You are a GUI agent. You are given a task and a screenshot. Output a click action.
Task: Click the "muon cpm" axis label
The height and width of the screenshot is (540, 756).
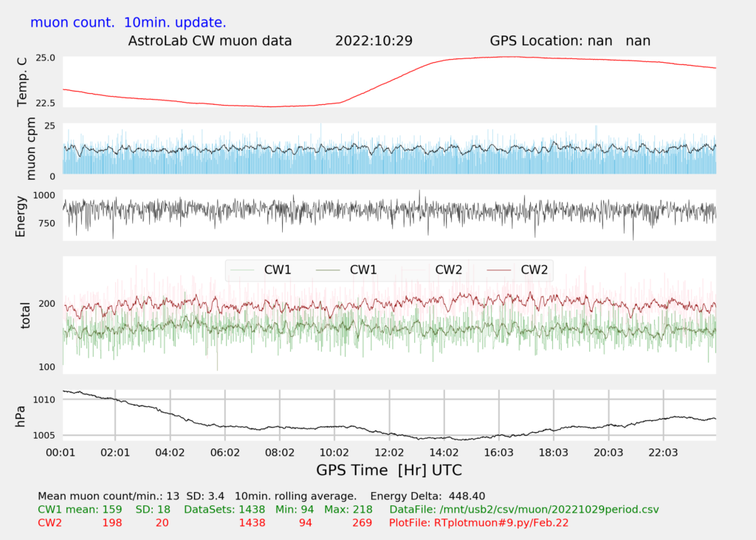pos(31,150)
